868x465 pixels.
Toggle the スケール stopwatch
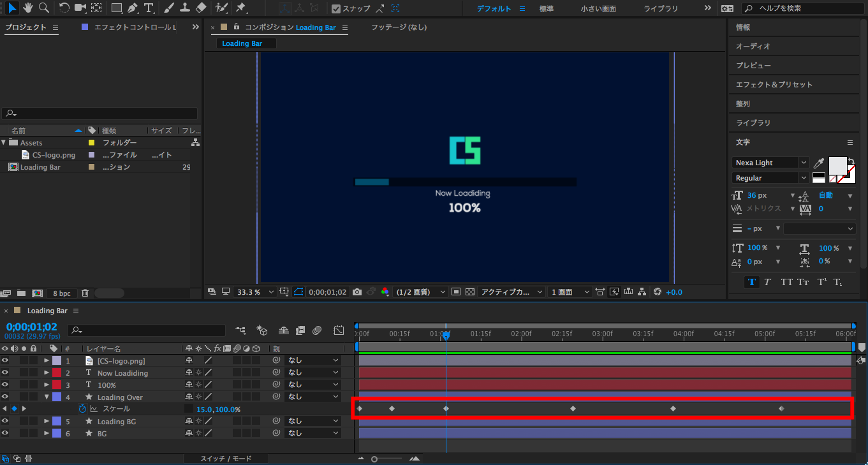82,409
